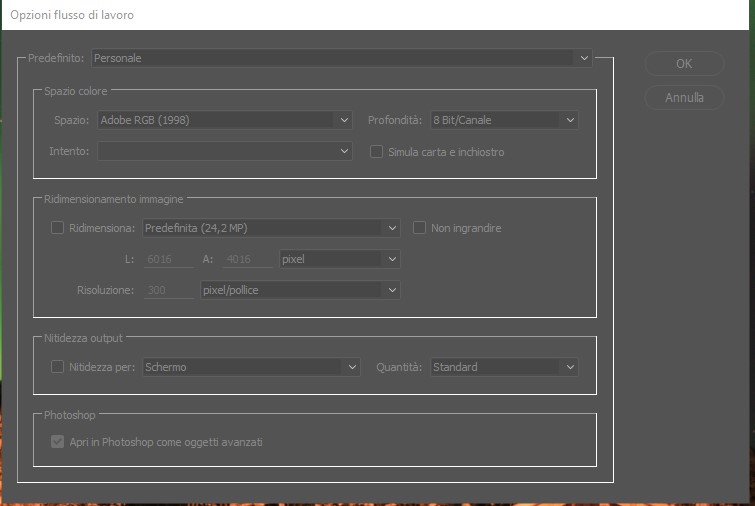Screen dimensions: 755x506
Task: Cancel the dialog with Annulla
Action: pos(684,98)
